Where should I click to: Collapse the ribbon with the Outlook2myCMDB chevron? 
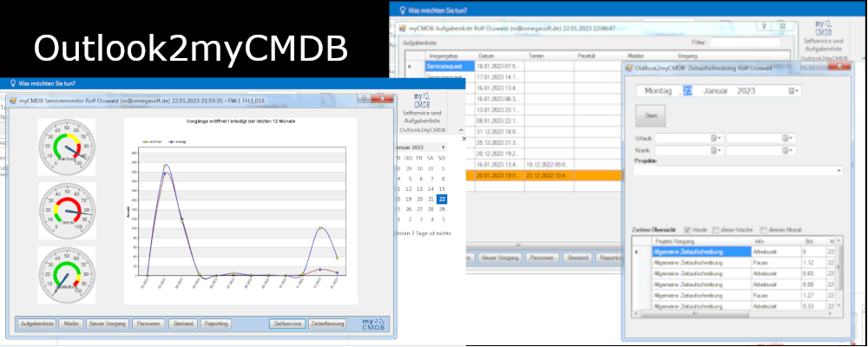[x=461, y=130]
